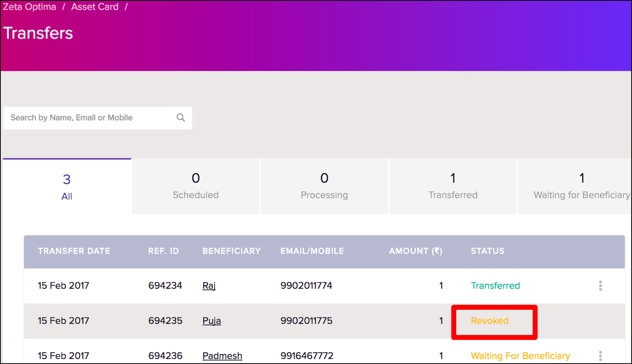Click the transfer date in Puja's row
This screenshot has height=364, width=632.
pyautogui.click(x=63, y=321)
